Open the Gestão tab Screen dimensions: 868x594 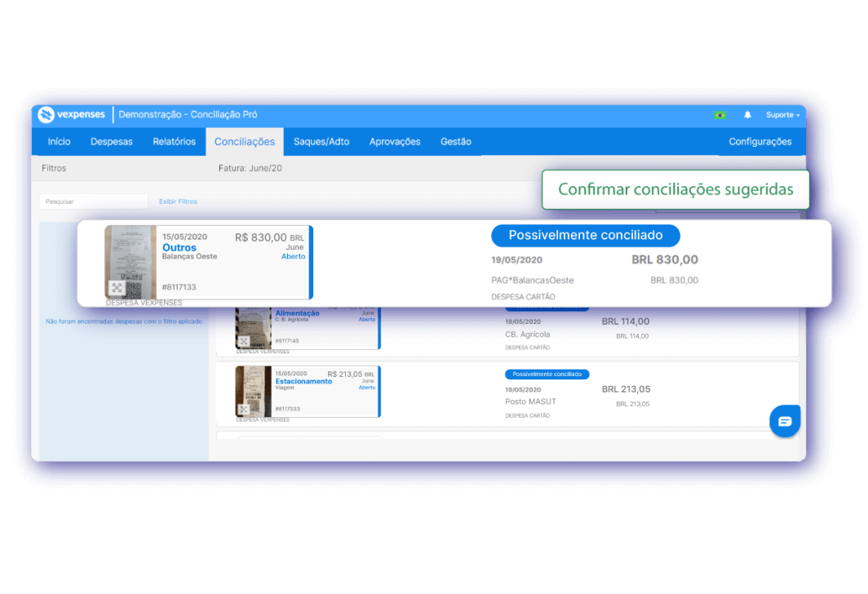455,142
